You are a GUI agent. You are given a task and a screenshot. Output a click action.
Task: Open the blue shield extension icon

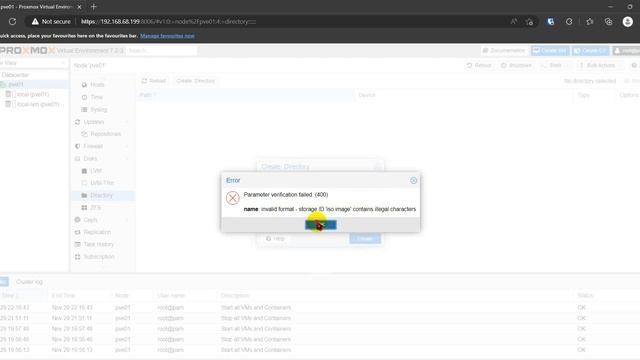click(551, 22)
